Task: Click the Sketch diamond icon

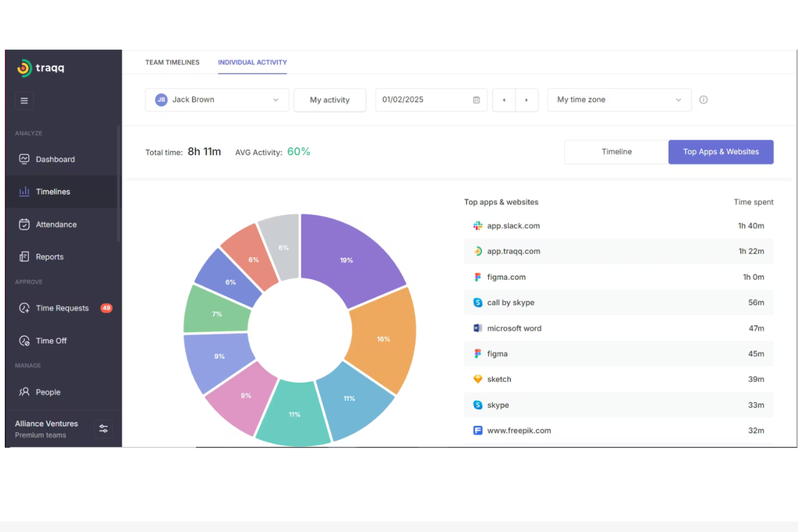Action: tap(478, 379)
